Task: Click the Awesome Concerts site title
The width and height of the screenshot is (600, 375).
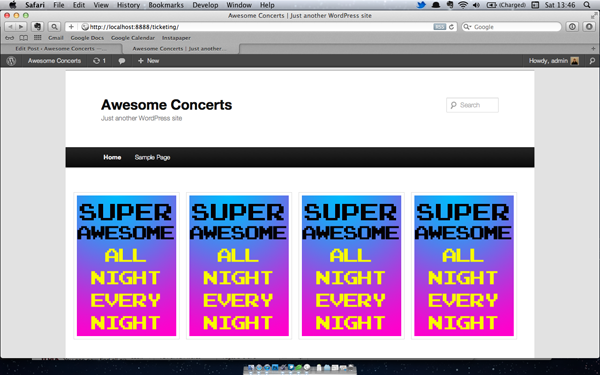Action: tap(166, 105)
